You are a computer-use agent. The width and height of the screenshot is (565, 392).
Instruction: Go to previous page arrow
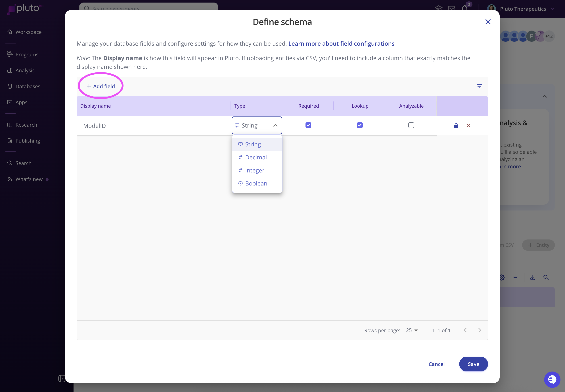click(465, 330)
